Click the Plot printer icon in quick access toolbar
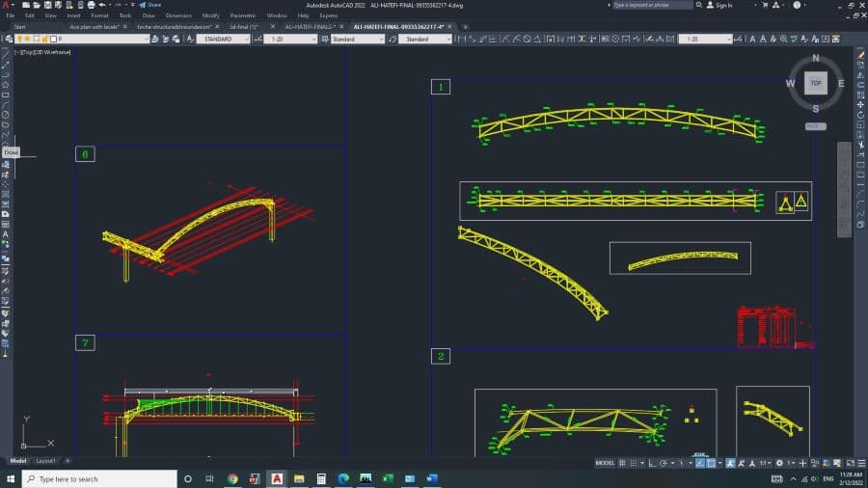Viewport: 868px width, 488px height. (x=91, y=5)
